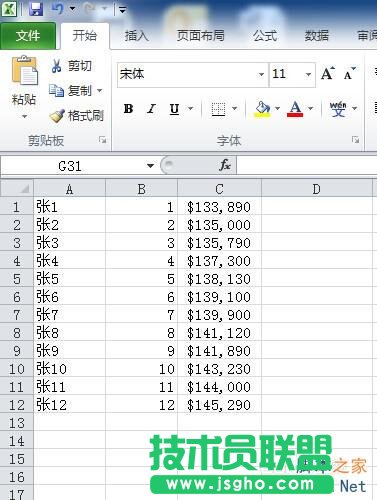Select row 1 header

coord(17,207)
